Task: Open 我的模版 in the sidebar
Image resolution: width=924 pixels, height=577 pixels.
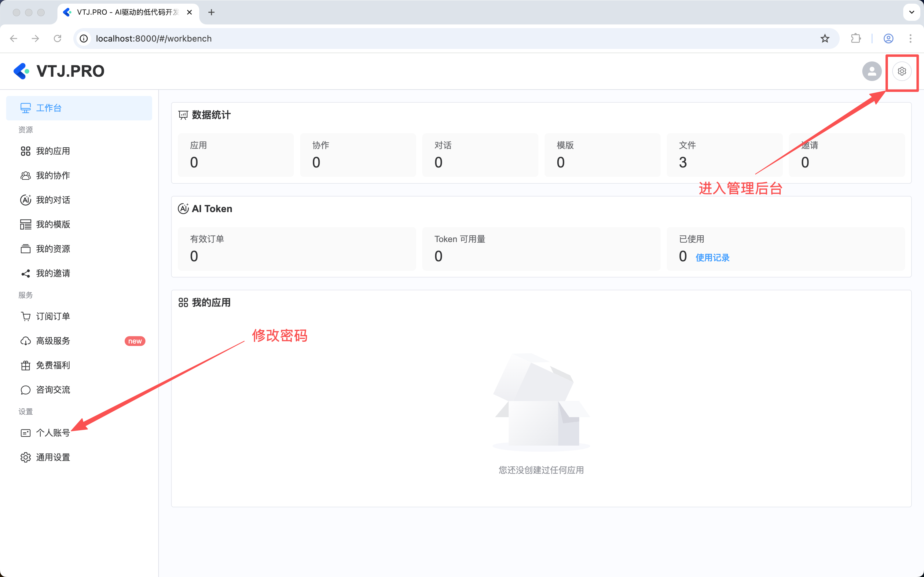Action: tap(53, 224)
